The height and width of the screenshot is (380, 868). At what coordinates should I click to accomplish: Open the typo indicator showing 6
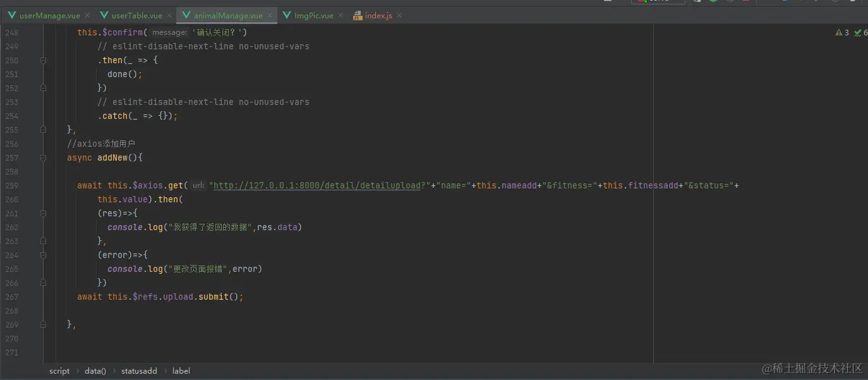pyautogui.click(x=861, y=32)
